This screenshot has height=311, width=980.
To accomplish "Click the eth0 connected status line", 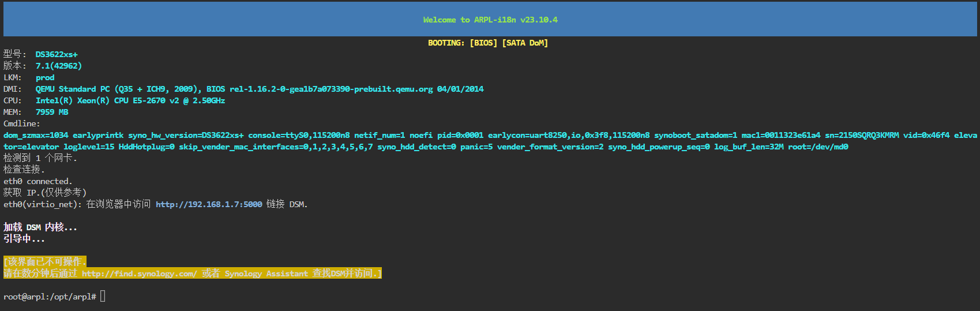I will (38, 181).
